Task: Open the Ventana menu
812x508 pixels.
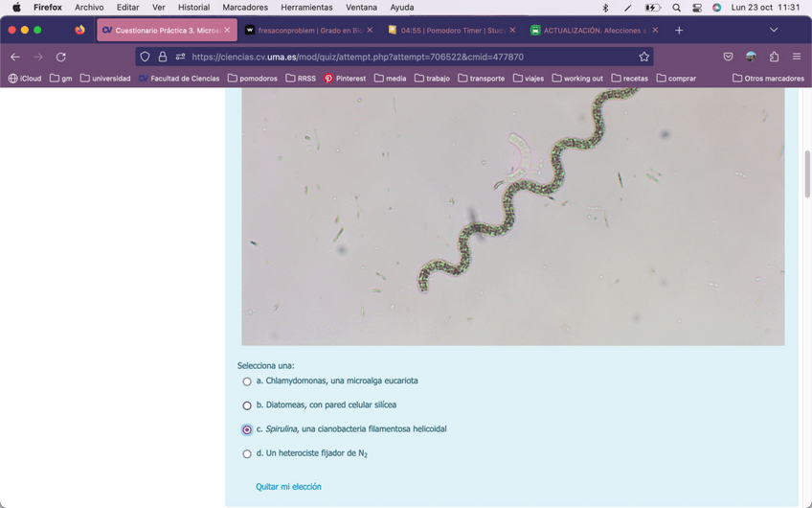Action: pyautogui.click(x=361, y=8)
